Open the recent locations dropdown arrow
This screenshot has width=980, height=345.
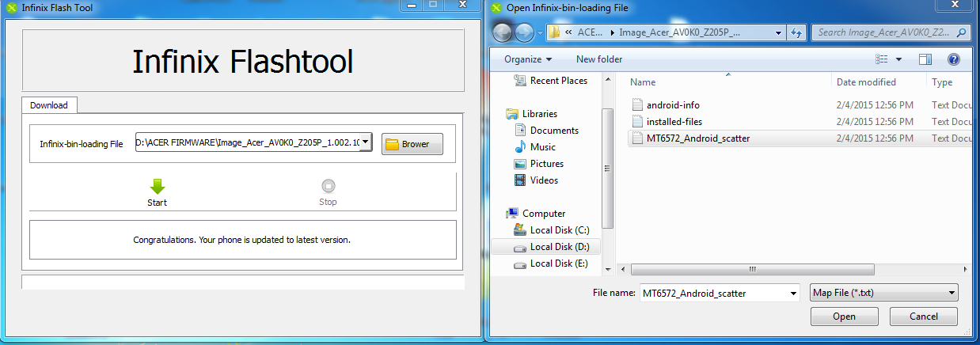540,33
